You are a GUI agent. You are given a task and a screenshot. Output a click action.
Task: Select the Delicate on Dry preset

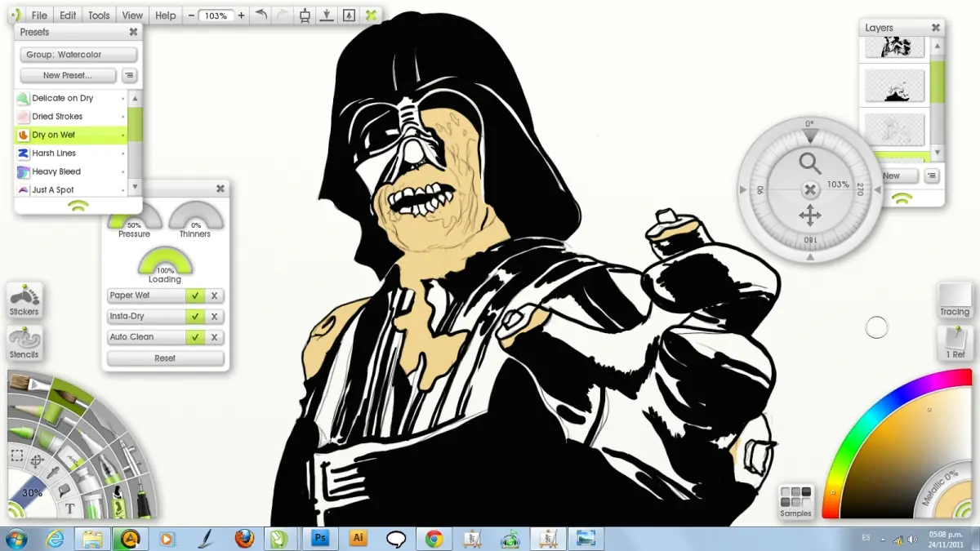tap(71, 98)
